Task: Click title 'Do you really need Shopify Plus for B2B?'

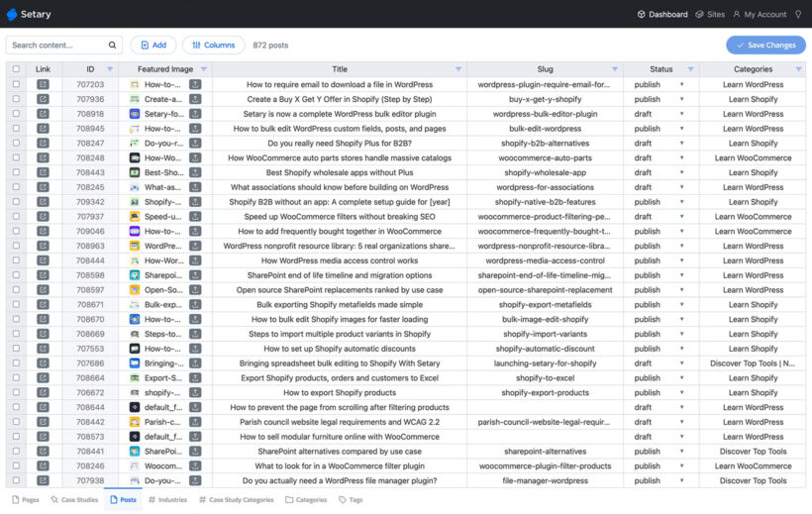Action: tap(340, 143)
